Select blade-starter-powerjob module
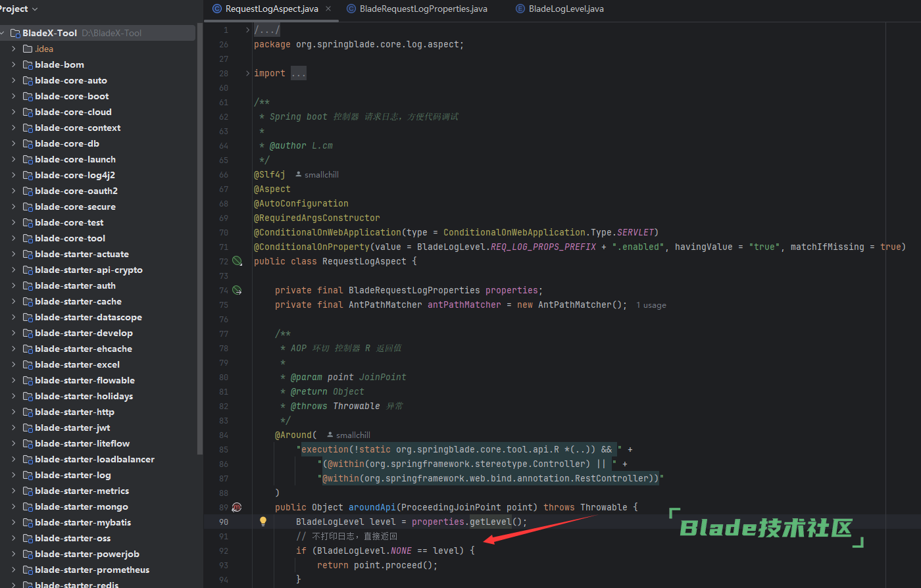This screenshot has height=588, width=921. pos(87,554)
